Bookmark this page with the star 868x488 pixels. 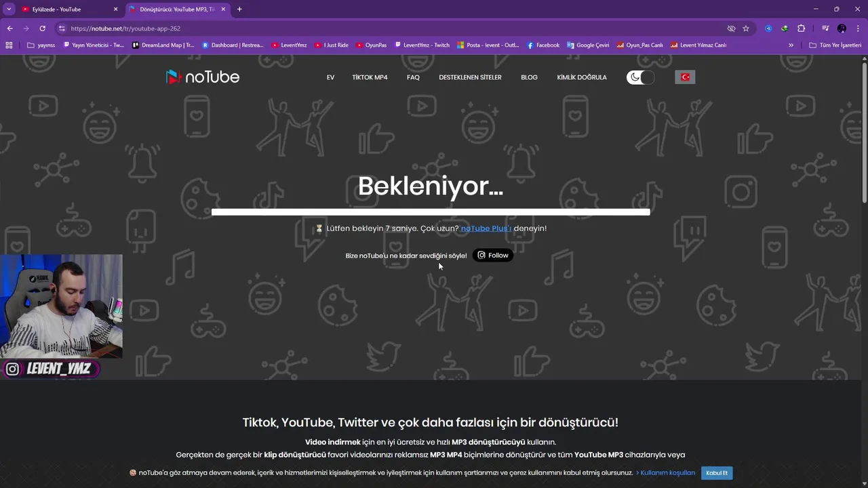click(x=746, y=28)
